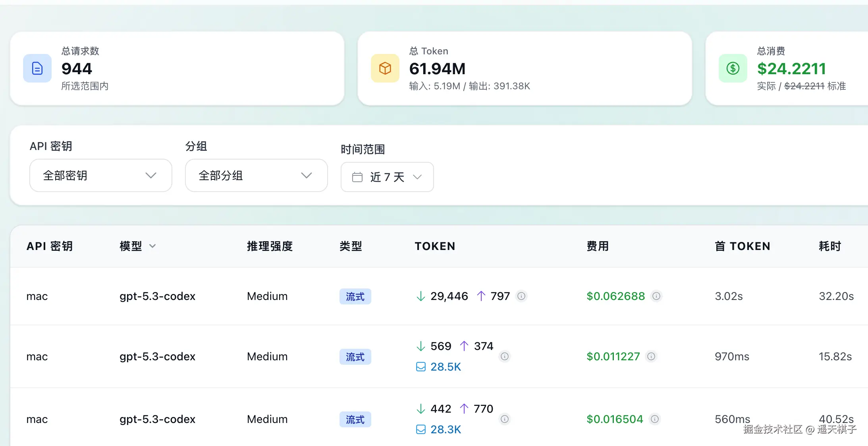This screenshot has height=446, width=868.
Task: Click the info icon next to $0.062688
Action: click(656, 296)
